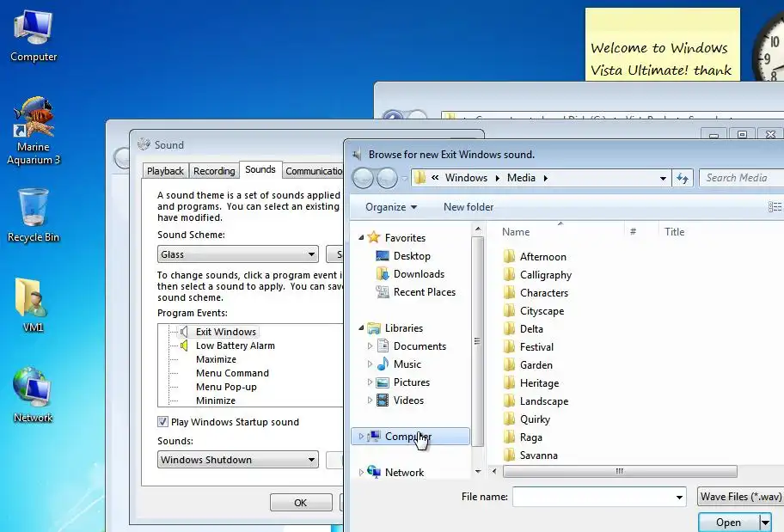Open the Network desktop icon
784x532 pixels.
click(x=33, y=395)
